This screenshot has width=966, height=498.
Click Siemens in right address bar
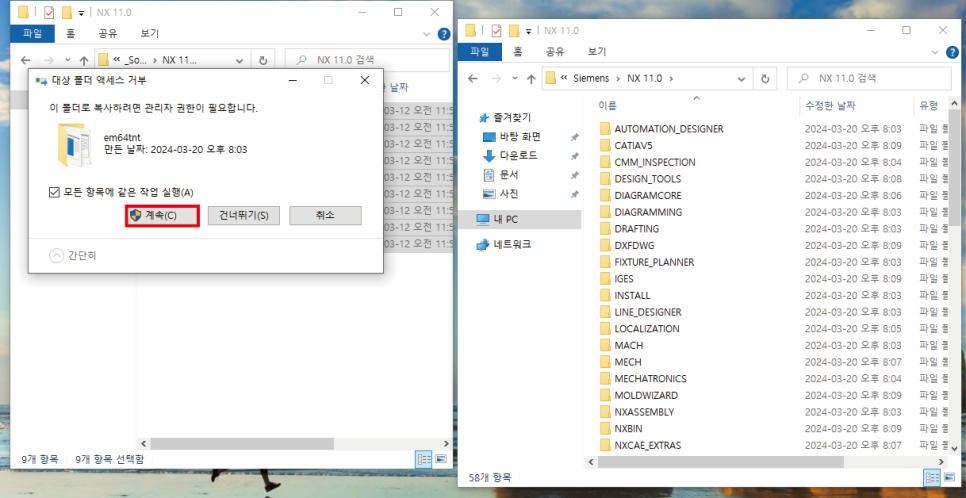(x=590, y=78)
